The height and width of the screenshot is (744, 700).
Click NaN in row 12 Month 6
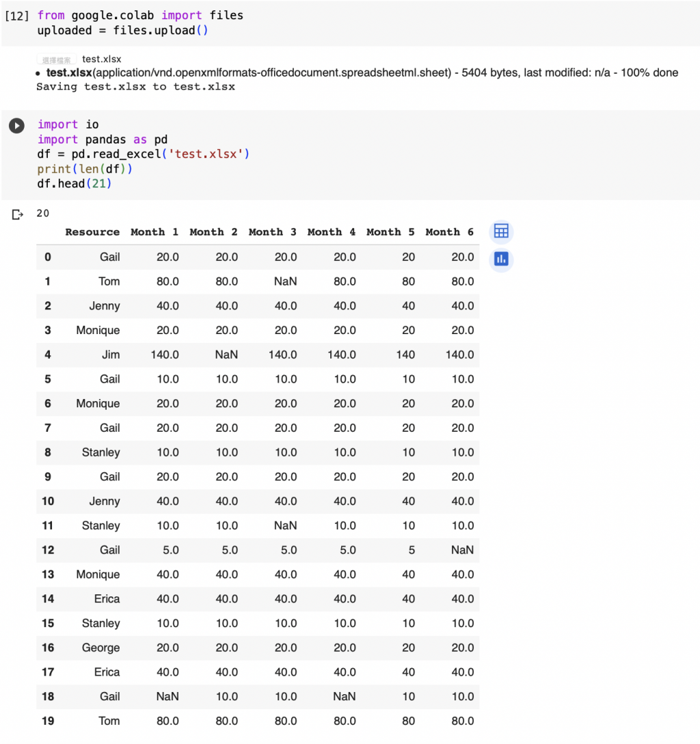pos(463,551)
